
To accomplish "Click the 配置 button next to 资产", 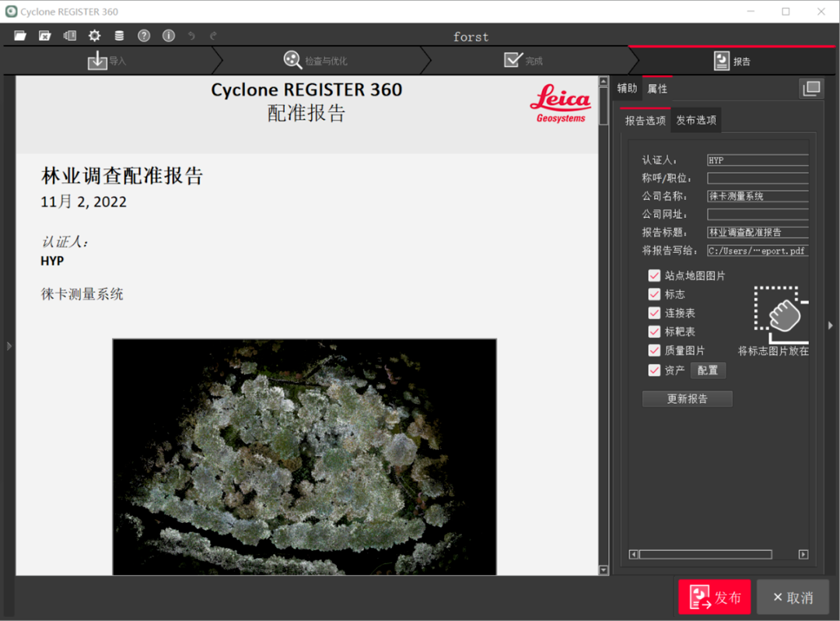I will [708, 370].
